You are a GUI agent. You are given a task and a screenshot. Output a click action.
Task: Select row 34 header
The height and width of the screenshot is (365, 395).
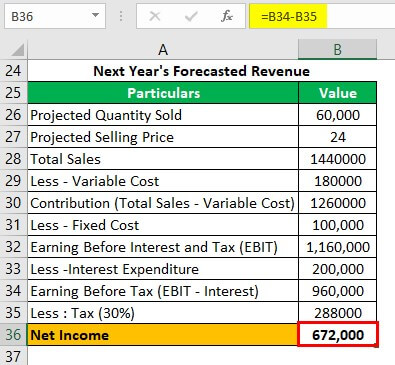(x=13, y=291)
